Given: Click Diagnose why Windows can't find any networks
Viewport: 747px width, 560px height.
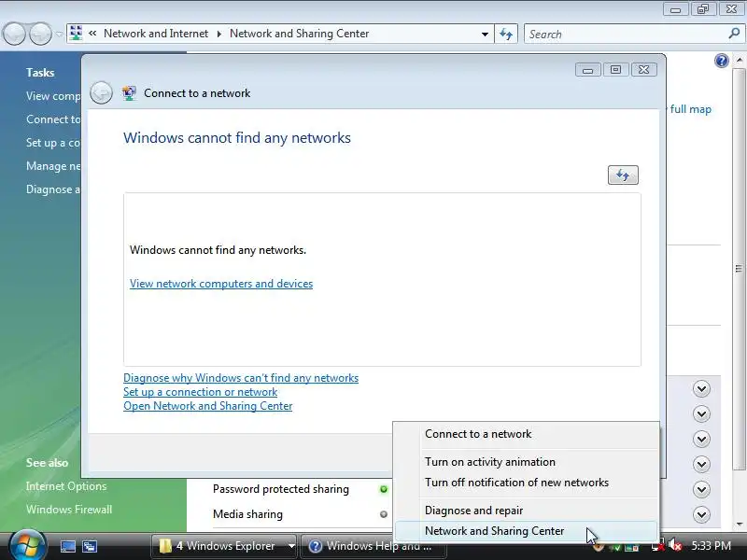Looking at the screenshot, I should [x=241, y=378].
